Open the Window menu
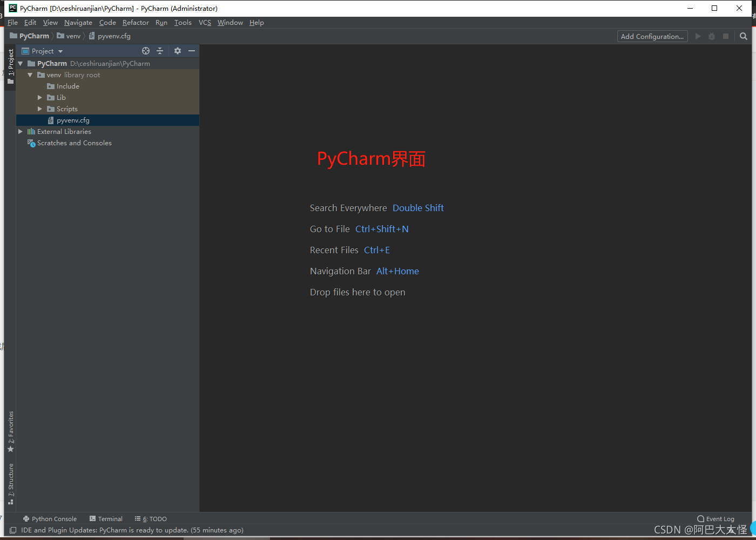 tap(230, 23)
